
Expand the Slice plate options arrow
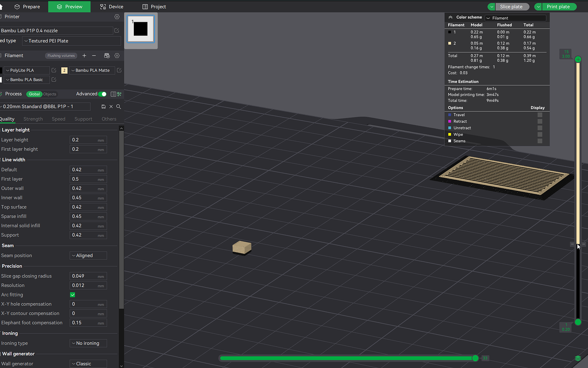(x=492, y=7)
